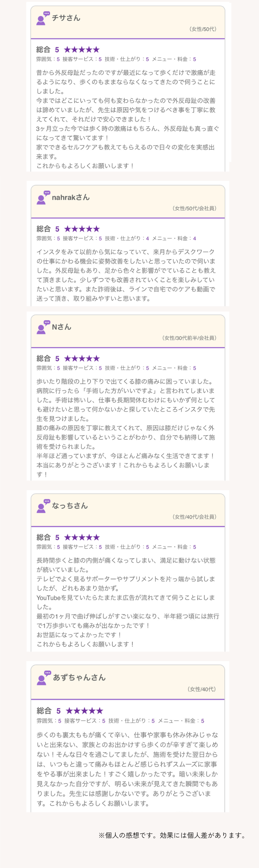
Task: Click the star rating in なっちさん's review
Action: 82,538
